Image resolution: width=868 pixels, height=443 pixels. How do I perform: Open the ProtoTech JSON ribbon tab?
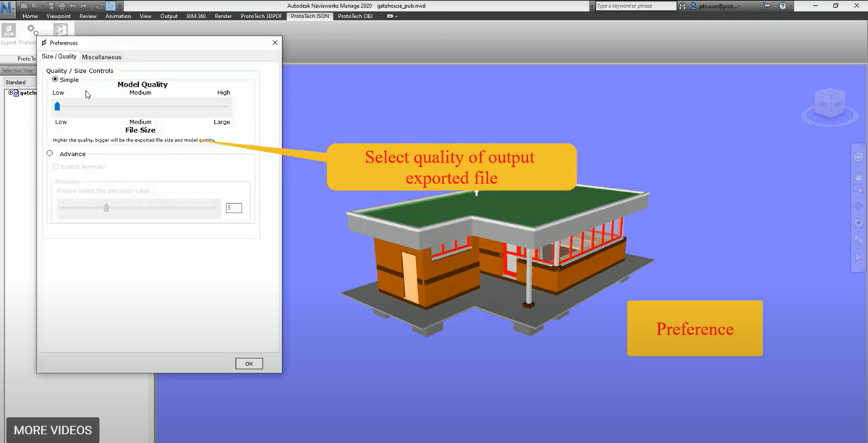coord(311,16)
